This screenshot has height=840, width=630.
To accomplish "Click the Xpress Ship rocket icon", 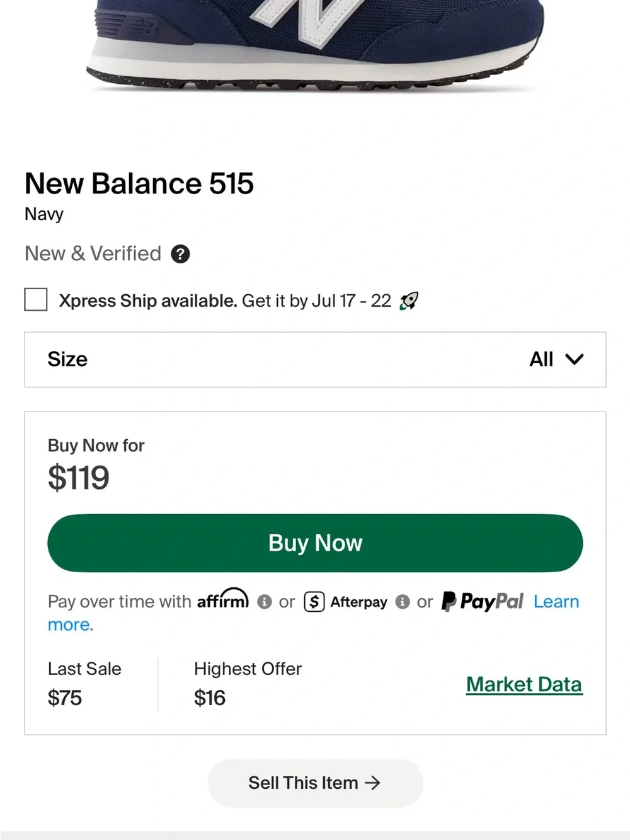I will [409, 301].
